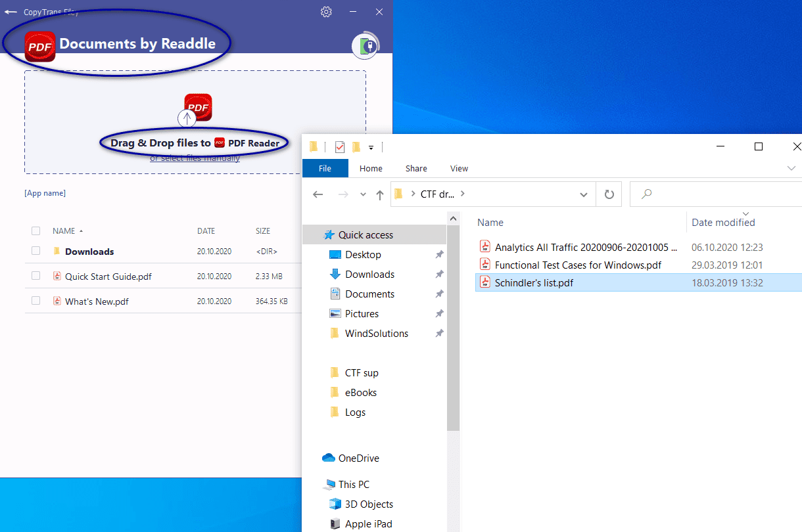Unpin Desktop using its pin icon
The image size is (802, 532).
point(439,255)
